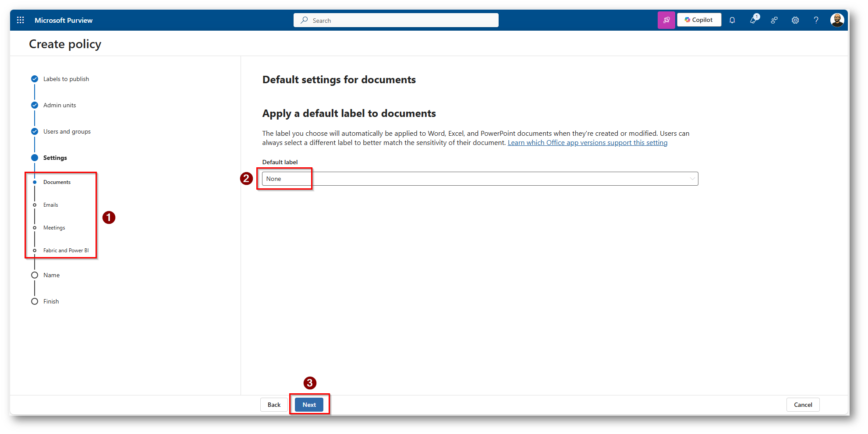The image size is (868, 434).
Task: Click 'Apply a default label to documents' heading
Action: (349, 113)
